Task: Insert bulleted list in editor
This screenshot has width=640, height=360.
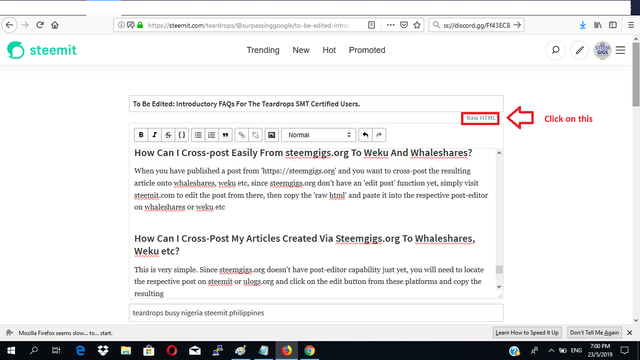Action: coord(198,135)
